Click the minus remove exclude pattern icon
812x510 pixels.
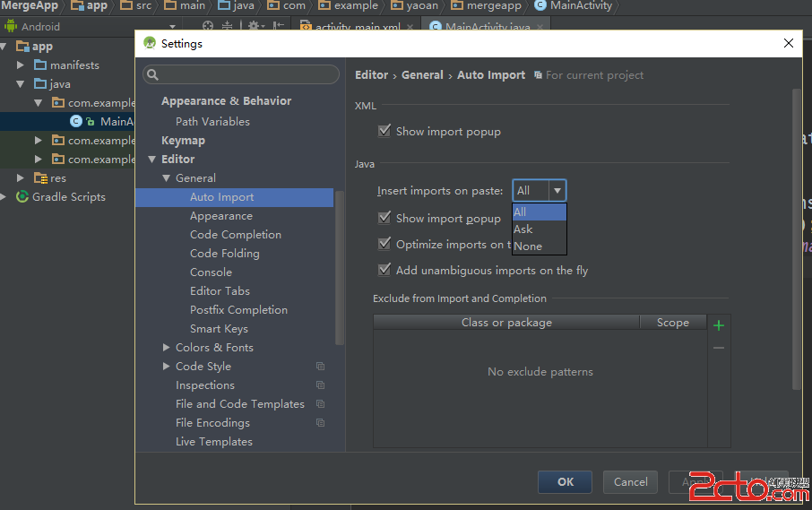(719, 348)
